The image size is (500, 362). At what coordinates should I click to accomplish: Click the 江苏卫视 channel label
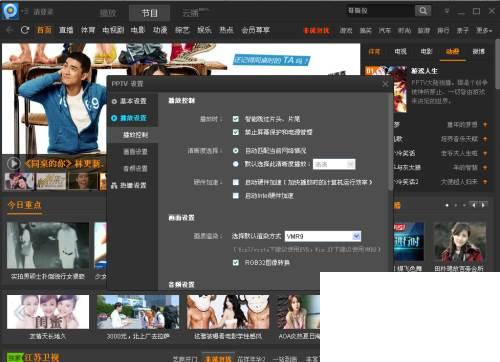(x=42, y=358)
